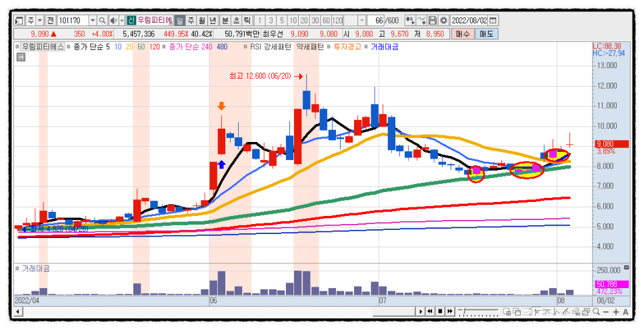Click the trend line drawing icon
The image size is (644, 330).
[x=566, y=312]
